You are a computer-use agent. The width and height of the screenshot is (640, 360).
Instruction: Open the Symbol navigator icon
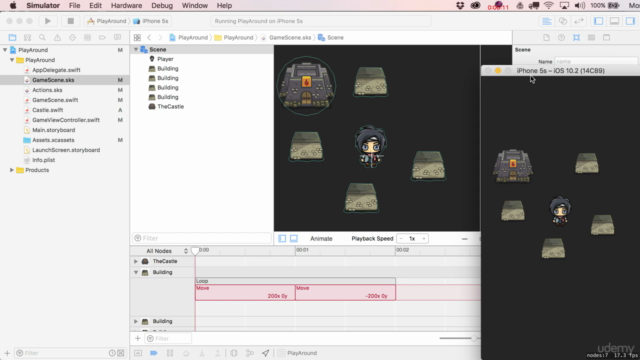[27, 38]
